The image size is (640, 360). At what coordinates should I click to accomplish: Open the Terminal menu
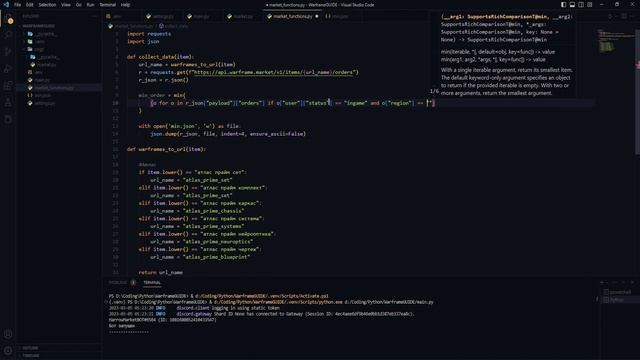(107, 5)
